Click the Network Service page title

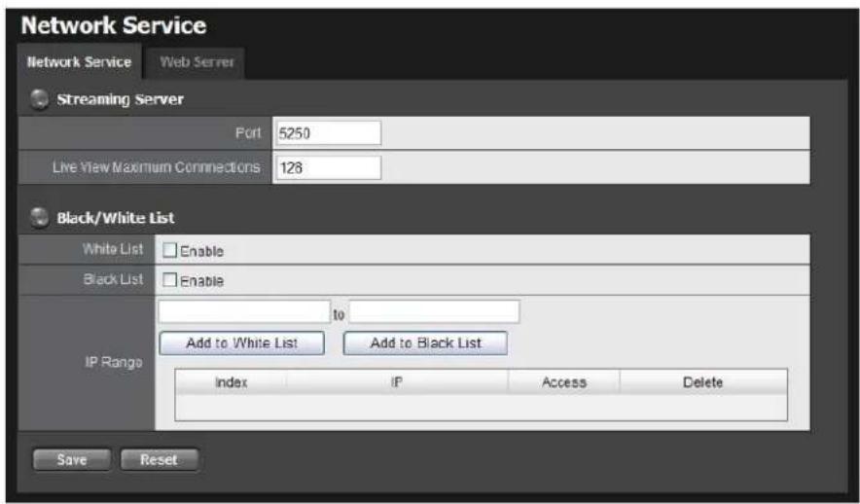click(x=114, y=25)
